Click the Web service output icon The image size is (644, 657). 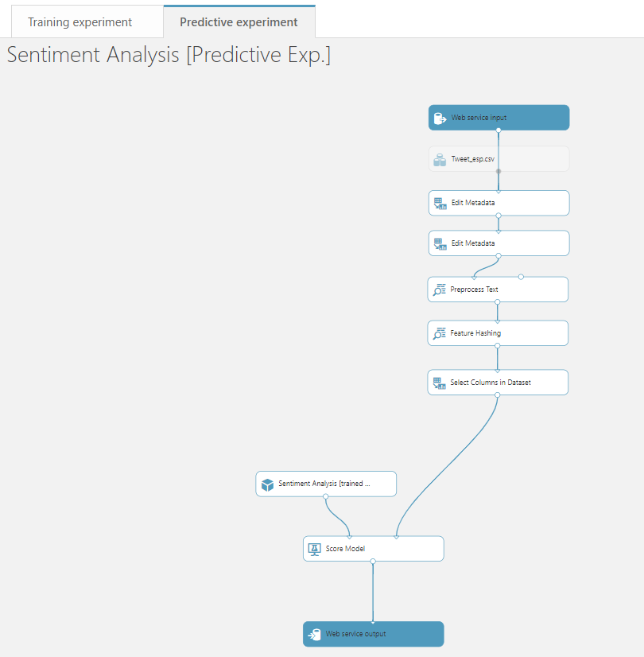(x=314, y=635)
